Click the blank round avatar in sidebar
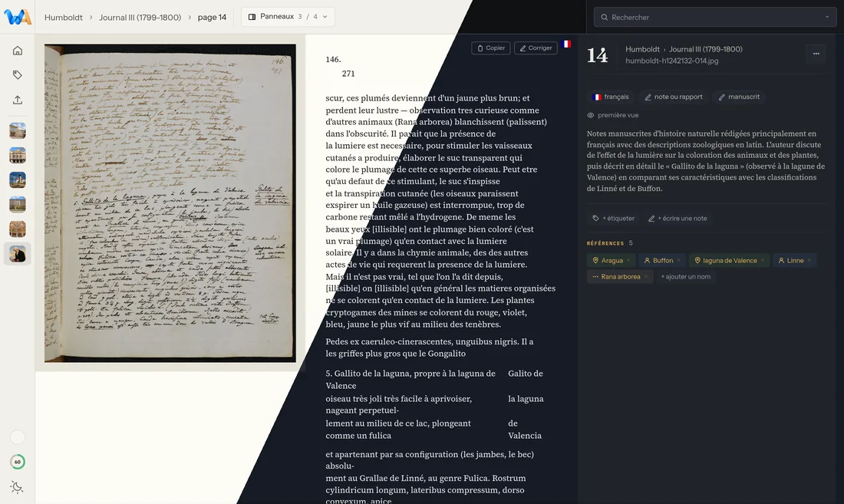This screenshot has width=844, height=504. (x=17, y=437)
